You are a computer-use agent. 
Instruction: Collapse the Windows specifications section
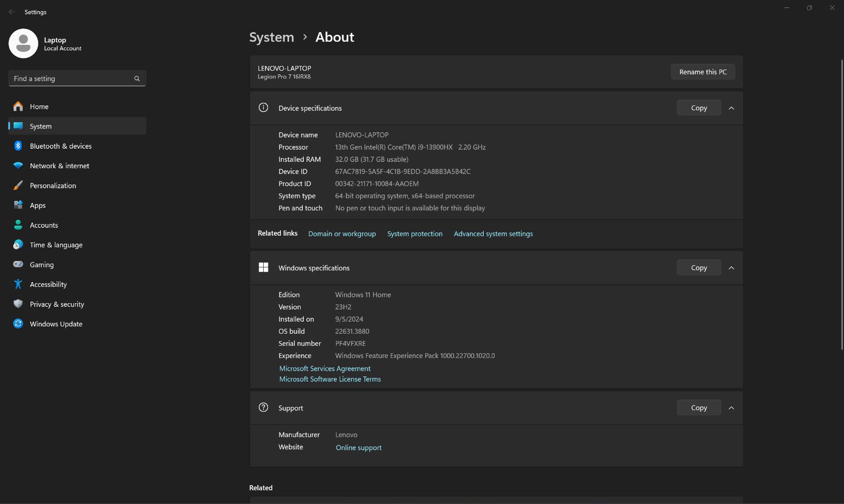coord(731,268)
